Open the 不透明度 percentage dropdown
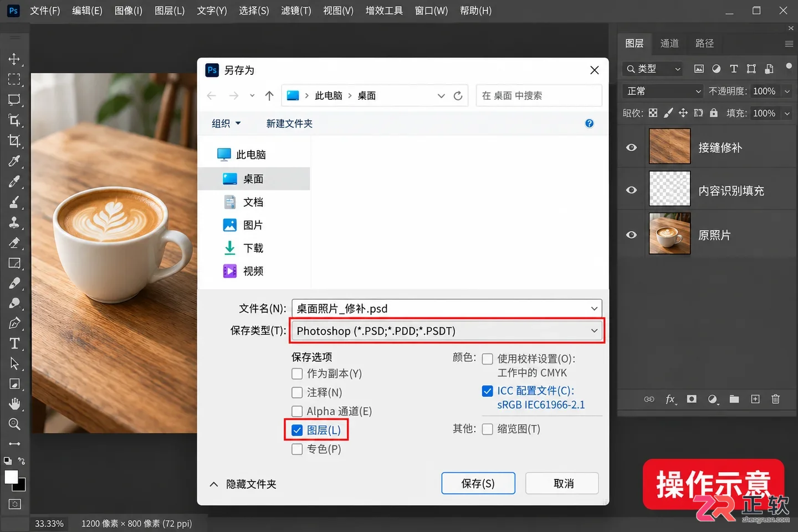Image resolution: width=798 pixels, height=532 pixels. point(787,91)
